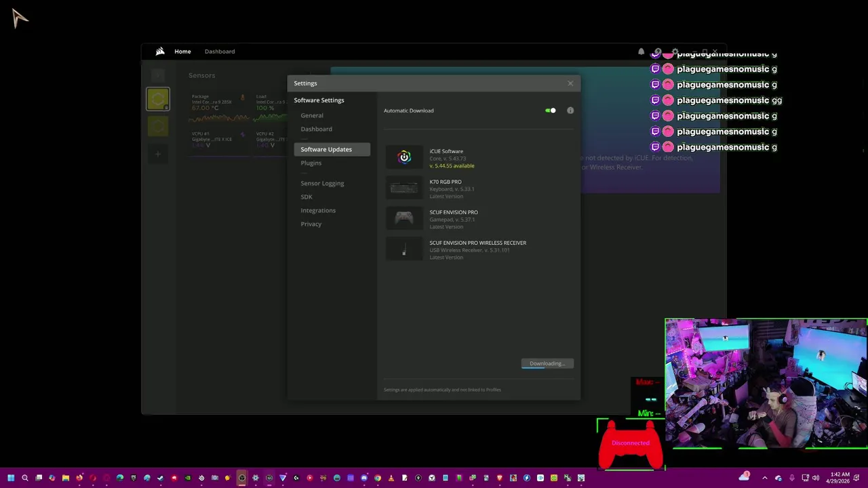Open the network icon in system tray
The width and height of the screenshot is (868, 488).
[806, 478]
